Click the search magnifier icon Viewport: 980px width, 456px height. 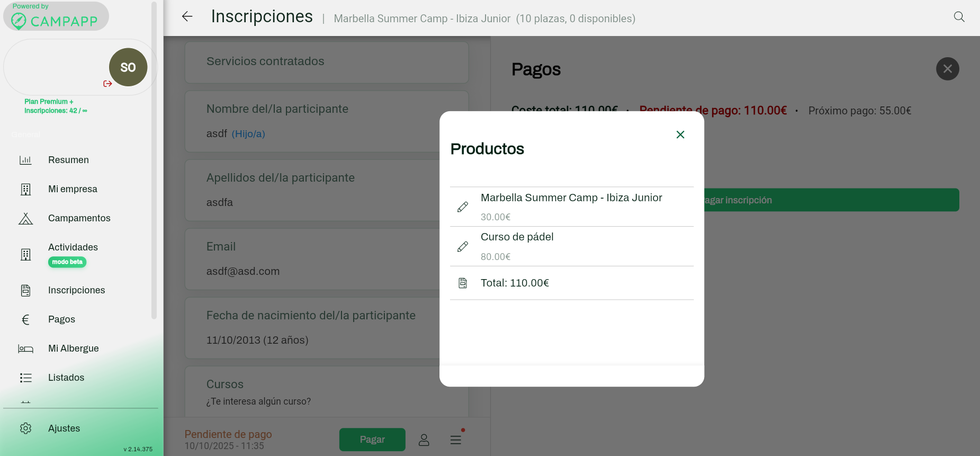[x=959, y=17]
